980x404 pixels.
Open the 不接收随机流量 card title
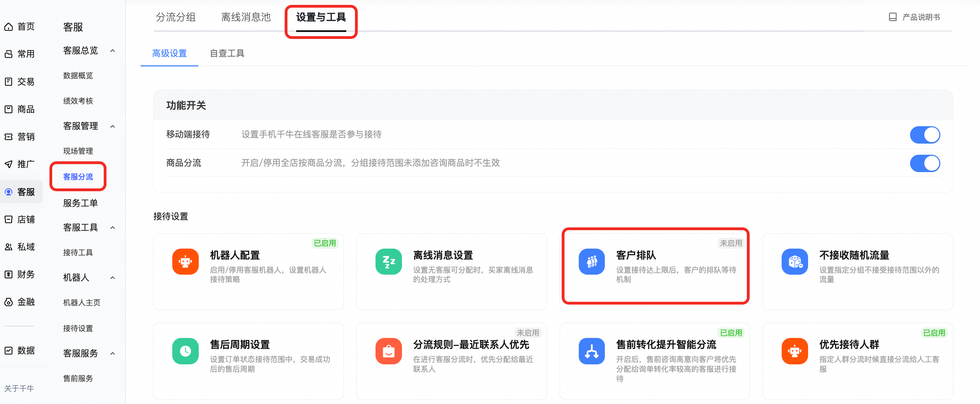click(x=854, y=255)
